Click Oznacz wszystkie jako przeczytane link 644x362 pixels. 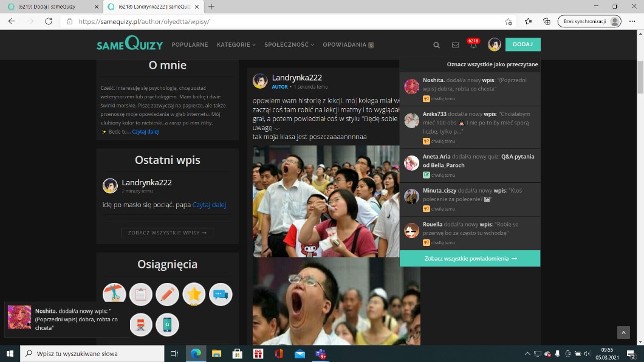pos(492,64)
